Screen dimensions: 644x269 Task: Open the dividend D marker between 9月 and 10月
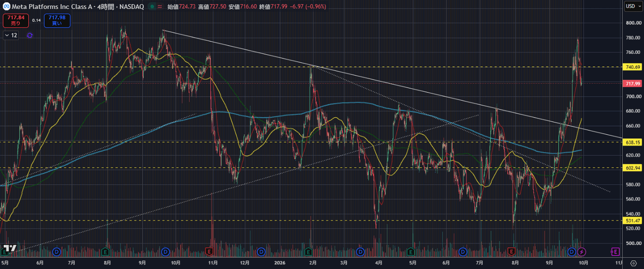tap(166, 251)
